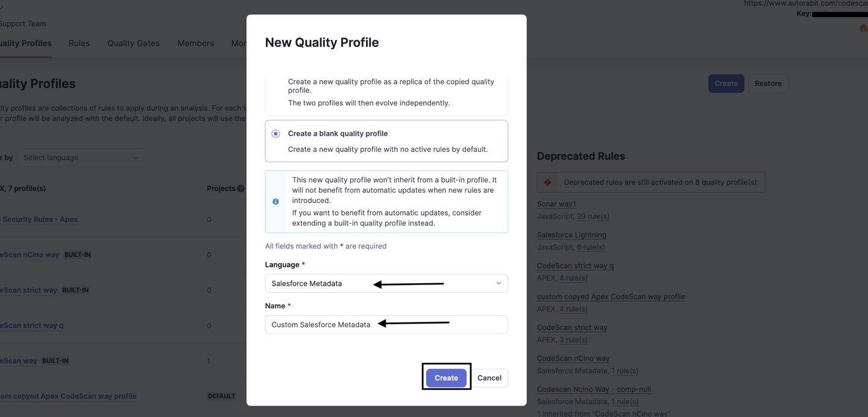
Task: Switch to the Rules tab
Action: (x=79, y=43)
